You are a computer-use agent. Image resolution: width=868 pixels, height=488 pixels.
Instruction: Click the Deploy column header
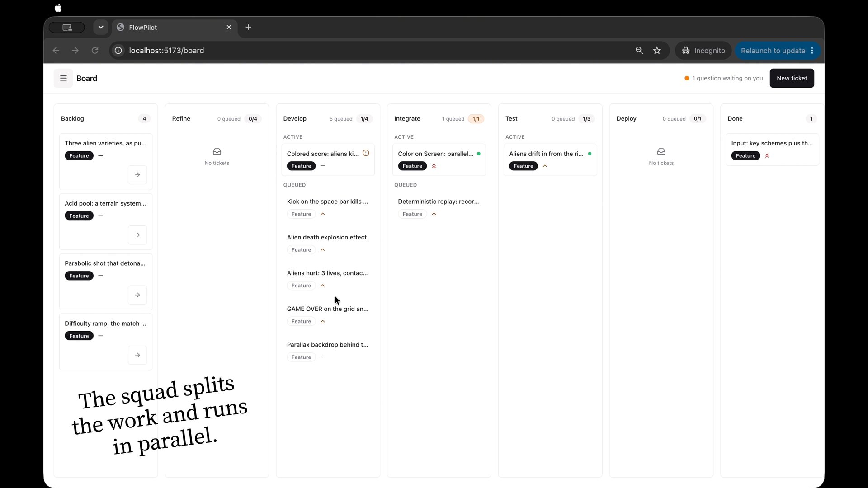click(x=626, y=119)
